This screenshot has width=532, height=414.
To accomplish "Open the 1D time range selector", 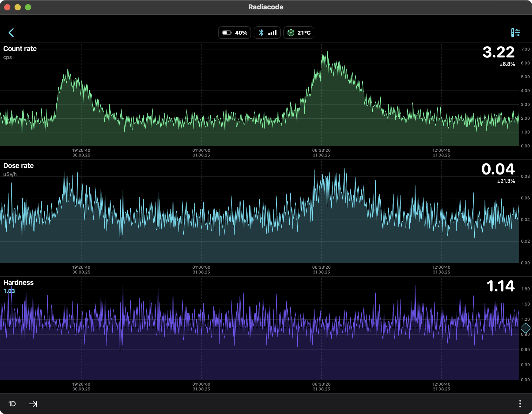I will point(12,404).
